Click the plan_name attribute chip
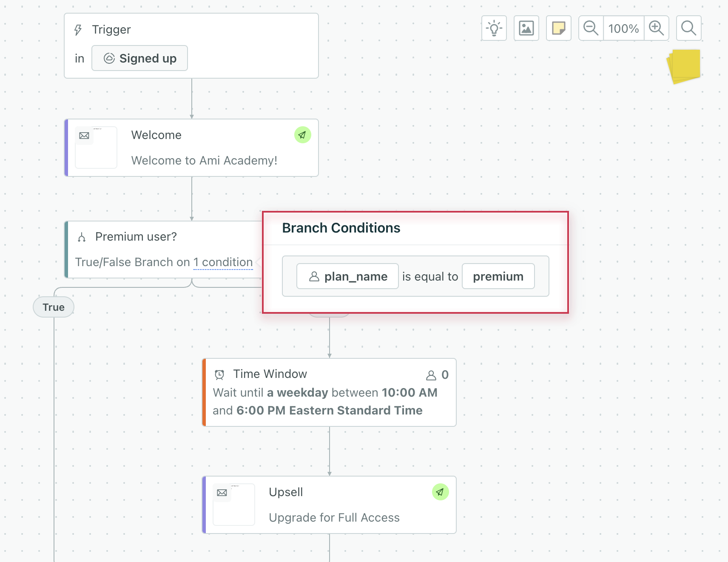 pyautogui.click(x=347, y=276)
